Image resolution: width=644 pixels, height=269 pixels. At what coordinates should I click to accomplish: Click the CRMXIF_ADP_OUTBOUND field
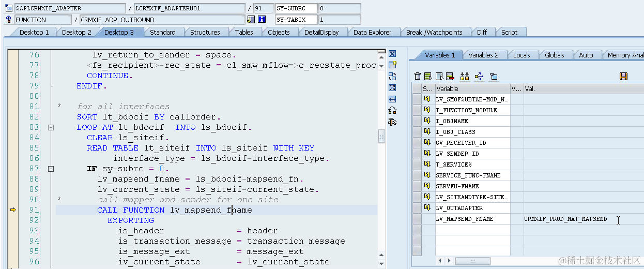tap(162, 20)
